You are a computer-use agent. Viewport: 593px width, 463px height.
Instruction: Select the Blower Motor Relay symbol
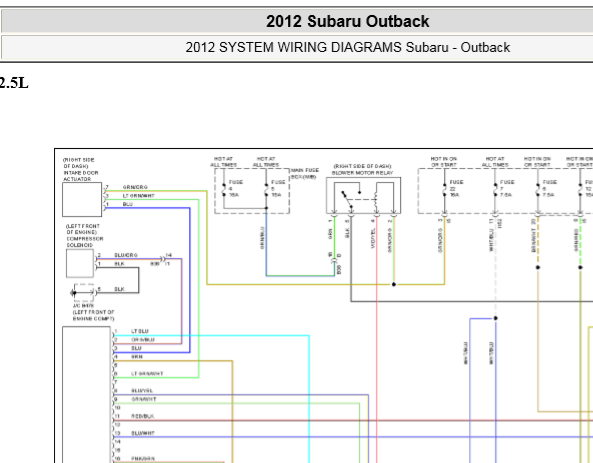[363, 195]
